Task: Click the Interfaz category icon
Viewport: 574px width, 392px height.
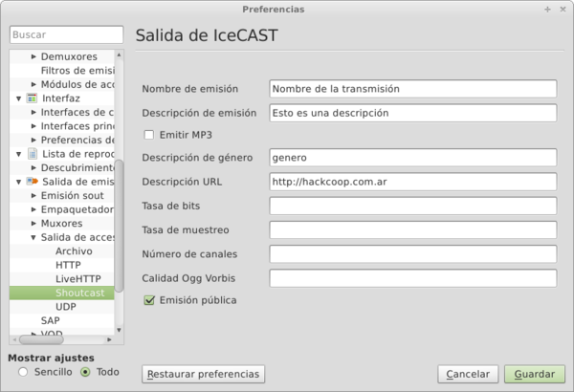Action: [x=32, y=98]
